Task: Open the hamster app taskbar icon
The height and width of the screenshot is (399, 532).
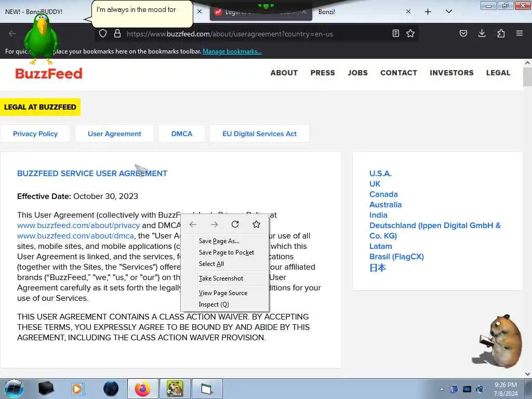Action: tap(175, 389)
